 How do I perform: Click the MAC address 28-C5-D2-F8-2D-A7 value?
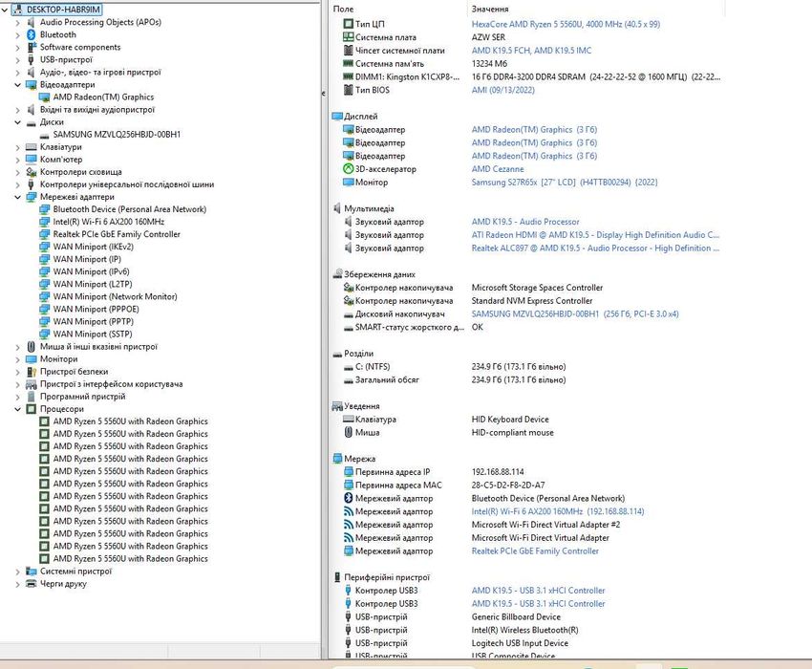(508, 486)
